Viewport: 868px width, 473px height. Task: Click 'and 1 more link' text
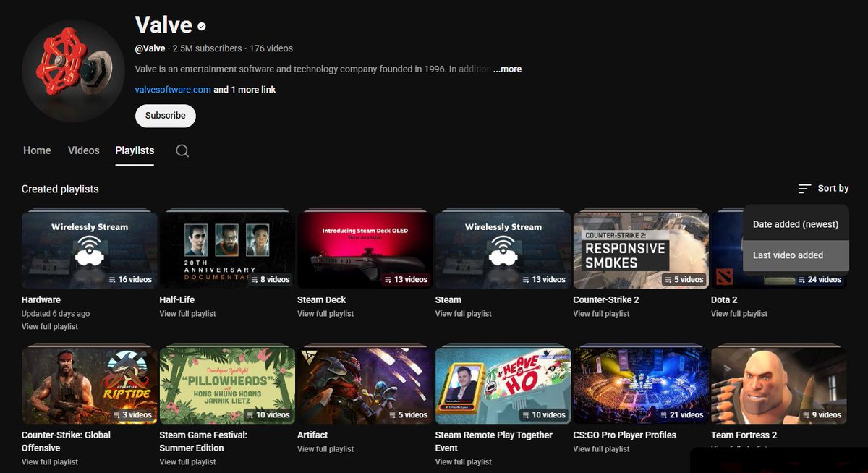click(x=244, y=90)
